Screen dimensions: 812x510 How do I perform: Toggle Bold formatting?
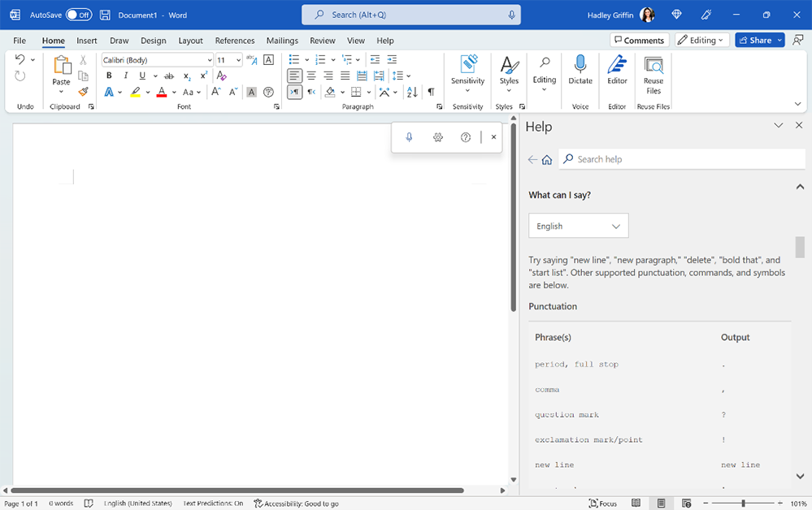(x=109, y=76)
